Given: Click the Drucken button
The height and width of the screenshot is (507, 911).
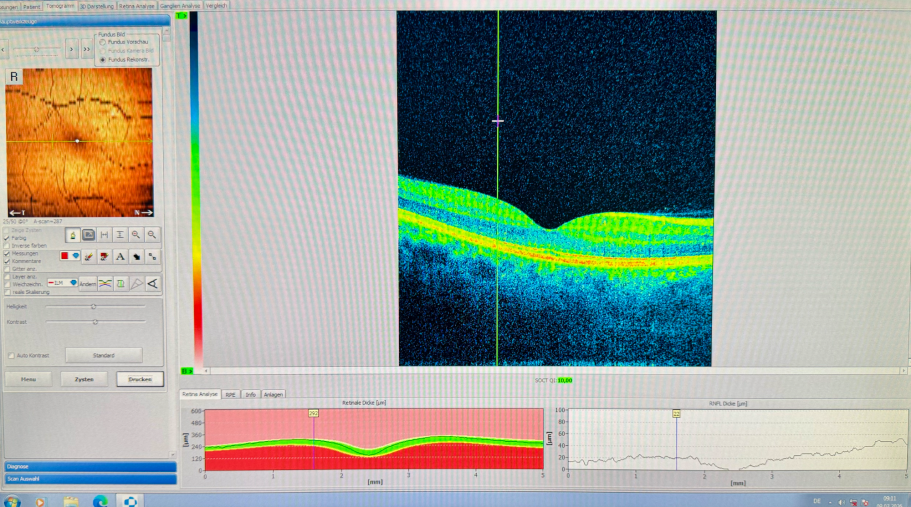Looking at the screenshot, I should (x=139, y=380).
